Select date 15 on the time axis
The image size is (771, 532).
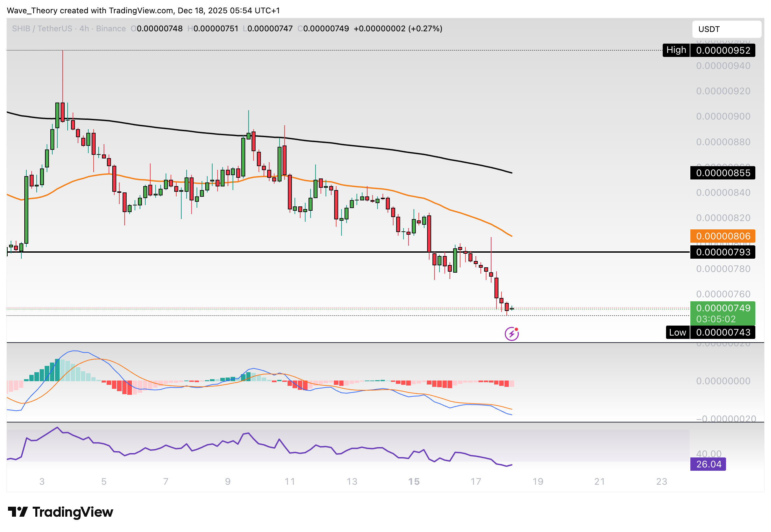pos(414,481)
